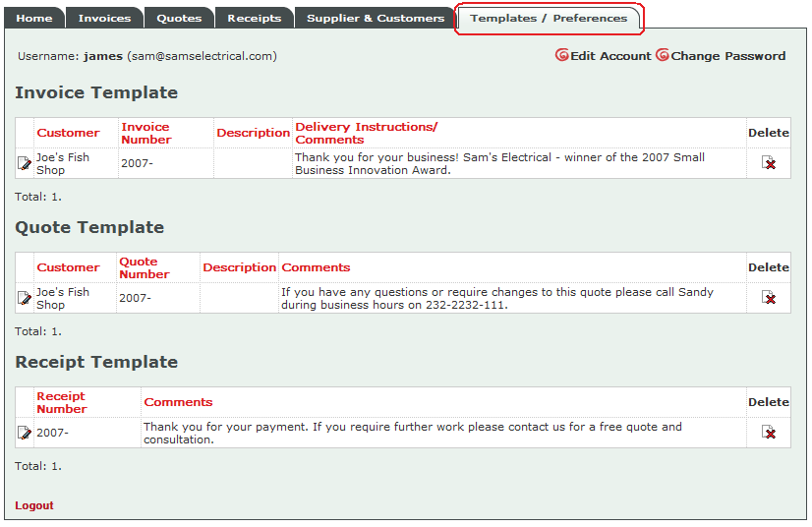Open the Receipts tab
Viewport: 812px width, 527px height.
point(254,18)
